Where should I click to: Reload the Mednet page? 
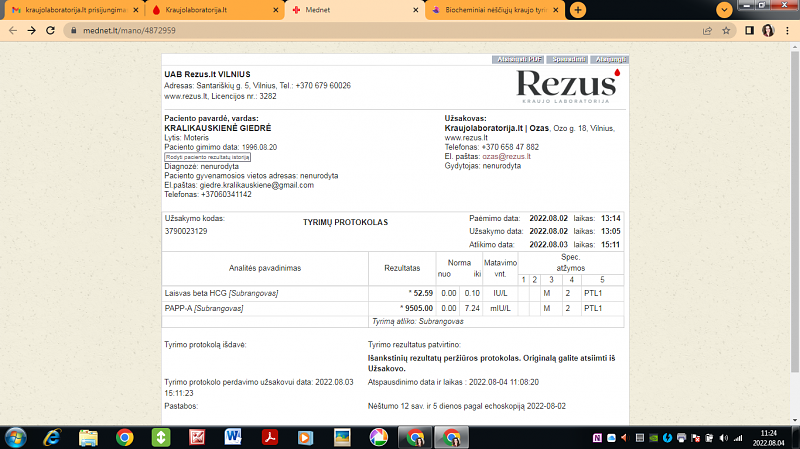click(x=52, y=31)
